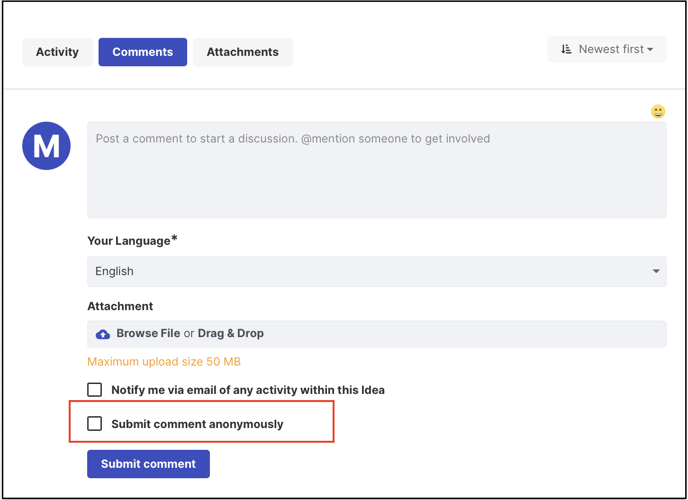Viewport: 688px width, 500px height.
Task: Click the Newest first dropdown caret
Action: 650,50
